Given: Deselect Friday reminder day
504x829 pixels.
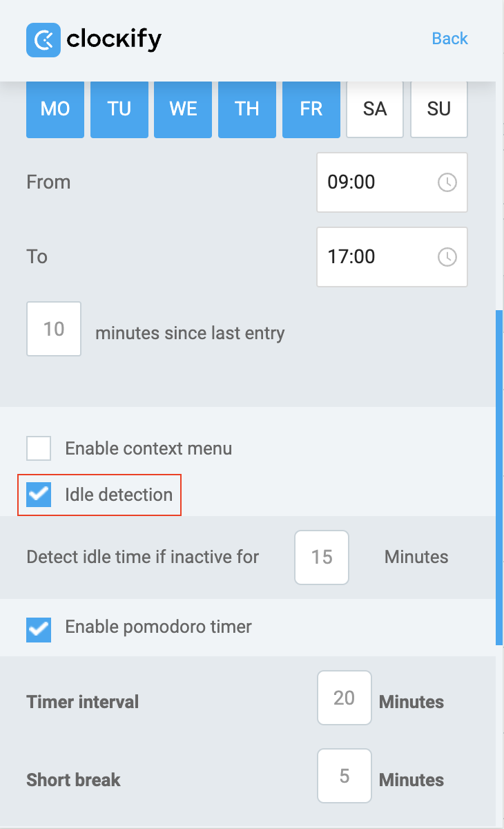Looking at the screenshot, I should (311, 109).
